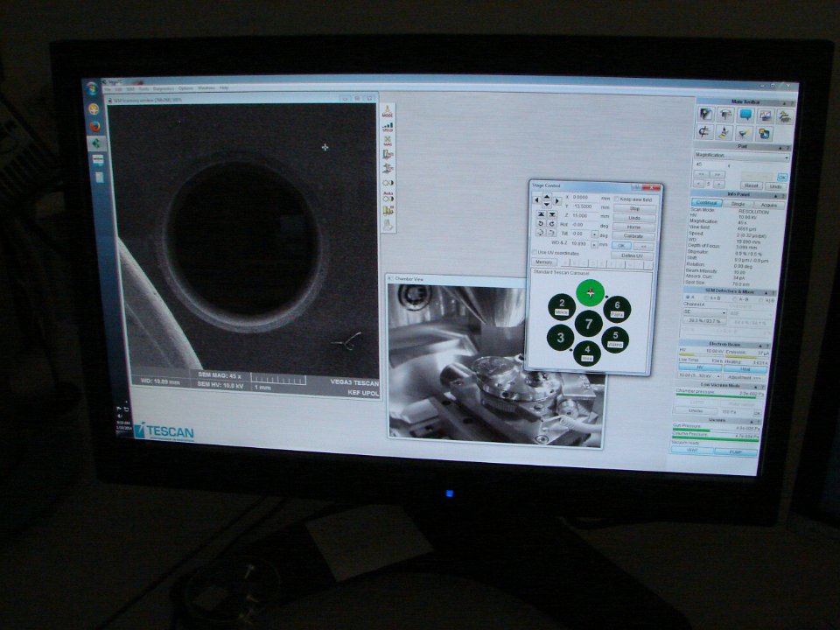Move stage up with the up arrow

point(547,197)
